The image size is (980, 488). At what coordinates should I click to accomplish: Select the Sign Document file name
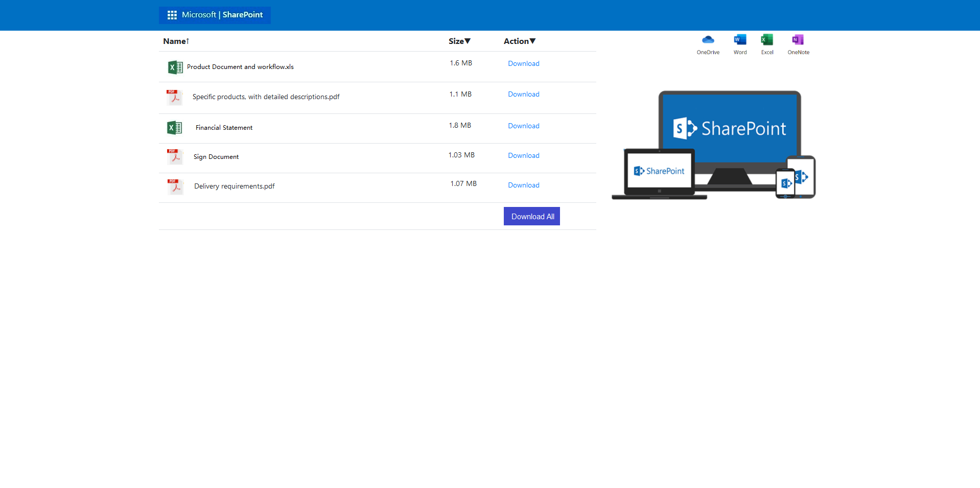pyautogui.click(x=216, y=157)
